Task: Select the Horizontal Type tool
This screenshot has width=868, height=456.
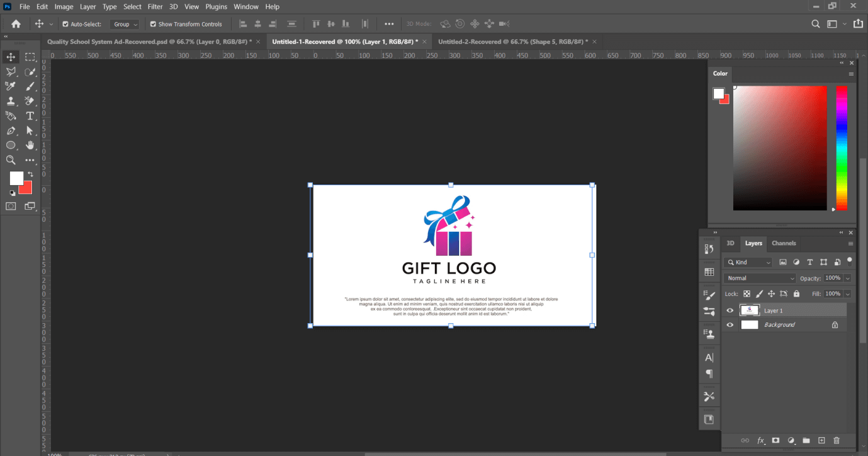Action: pyautogui.click(x=30, y=116)
